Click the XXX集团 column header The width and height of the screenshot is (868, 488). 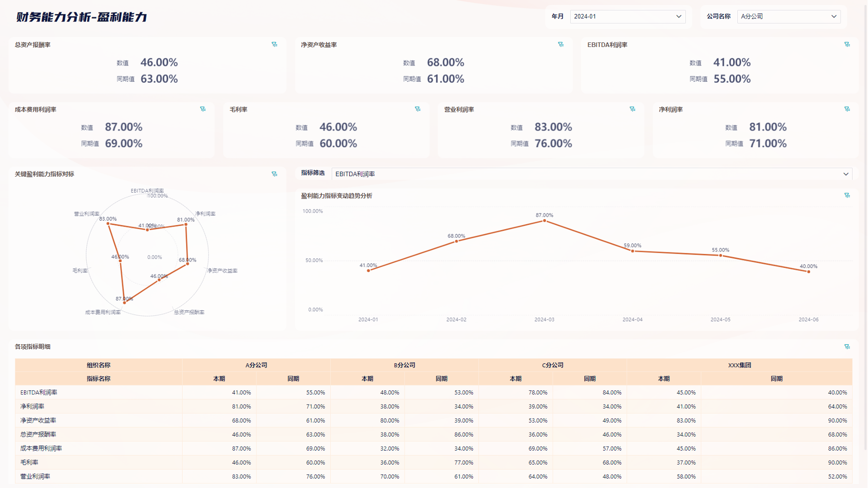[739, 365]
